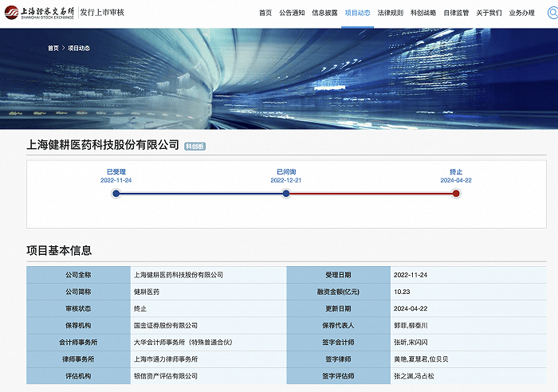Click 审核状态 value 终止
The height and width of the screenshot is (392, 558).
140,308
